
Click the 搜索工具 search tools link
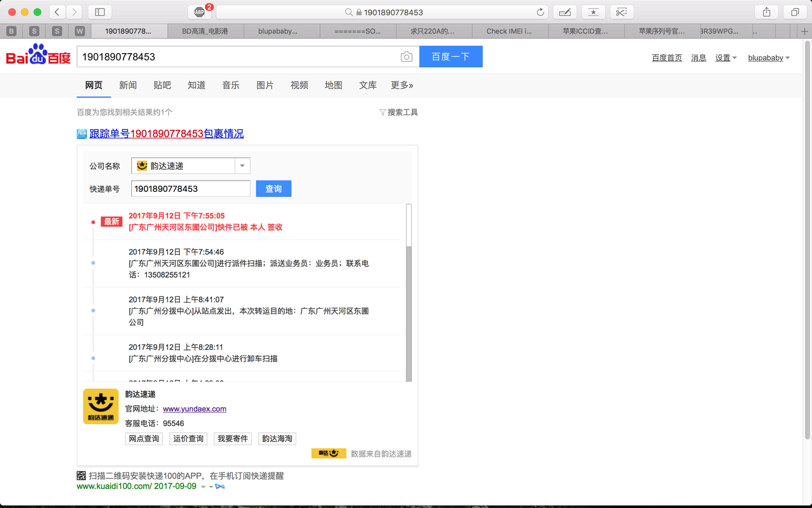click(x=403, y=112)
